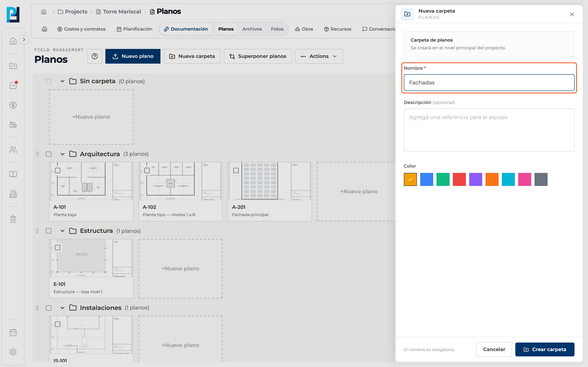Open the calendar icon in sidebar
The height and width of the screenshot is (367, 588).
coord(13,332)
